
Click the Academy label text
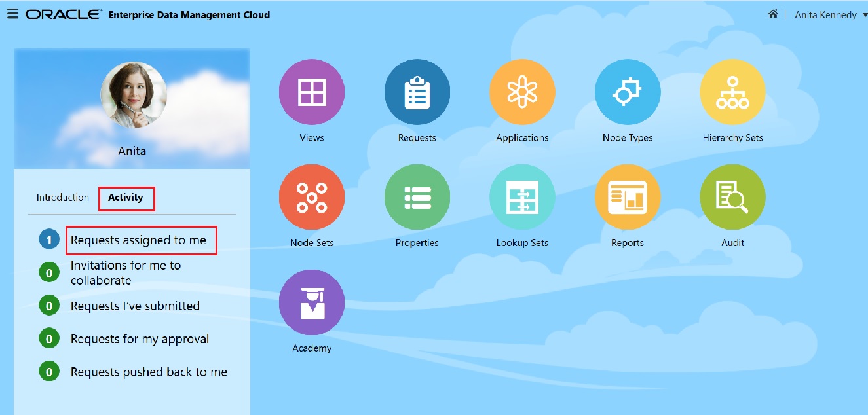pyautogui.click(x=312, y=348)
